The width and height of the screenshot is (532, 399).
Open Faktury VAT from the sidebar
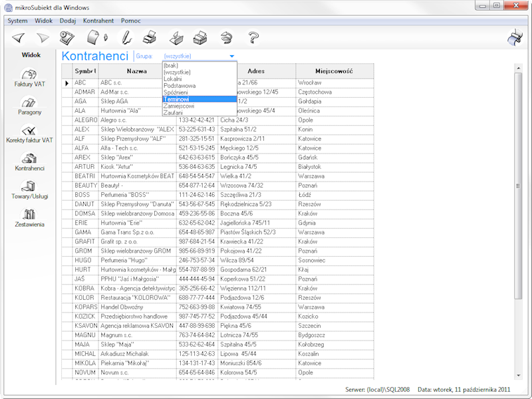(29, 78)
